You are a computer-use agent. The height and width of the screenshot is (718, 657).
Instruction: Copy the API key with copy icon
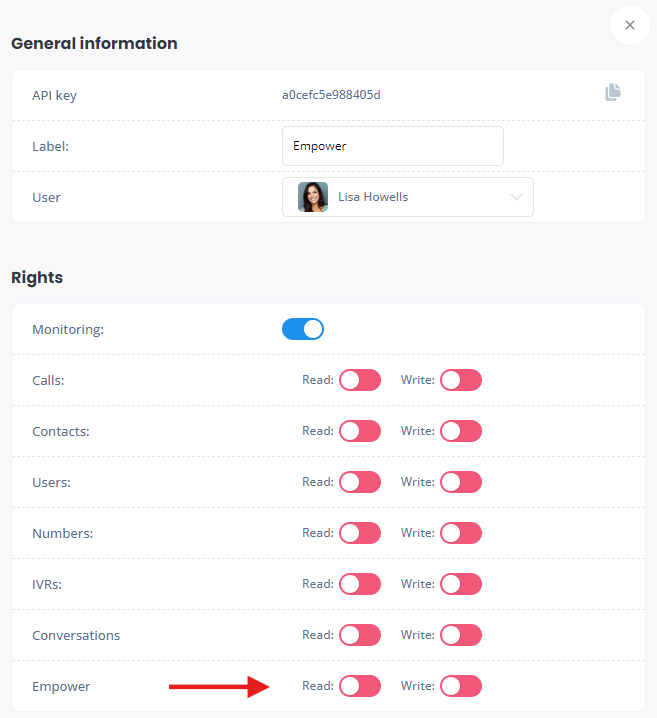613,93
